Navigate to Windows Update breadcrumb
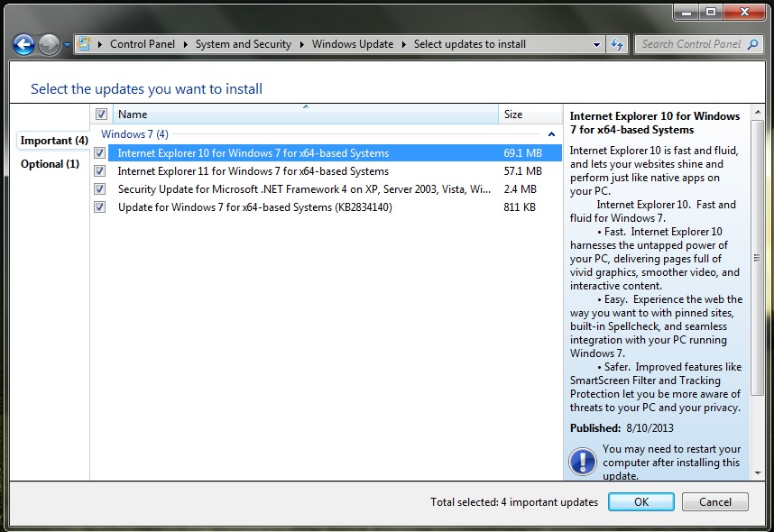 point(353,44)
